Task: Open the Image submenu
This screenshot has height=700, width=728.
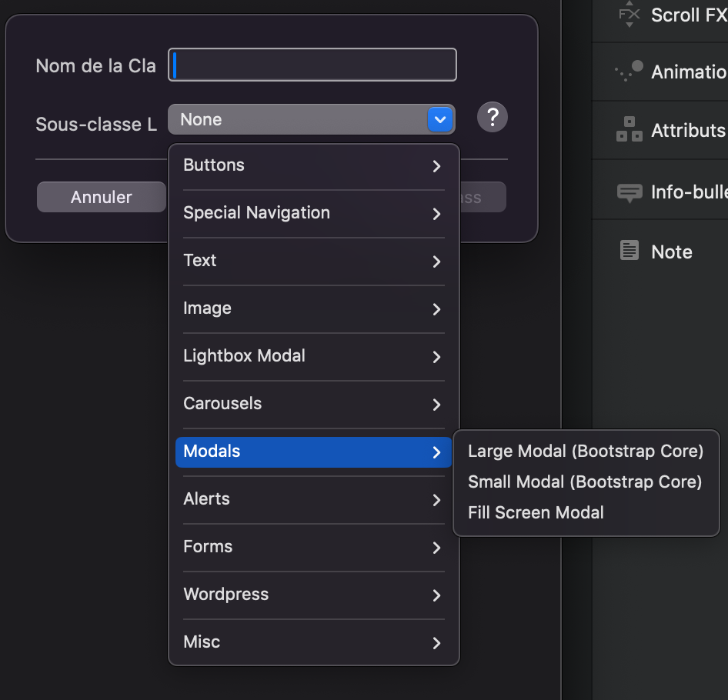Action: tap(313, 308)
